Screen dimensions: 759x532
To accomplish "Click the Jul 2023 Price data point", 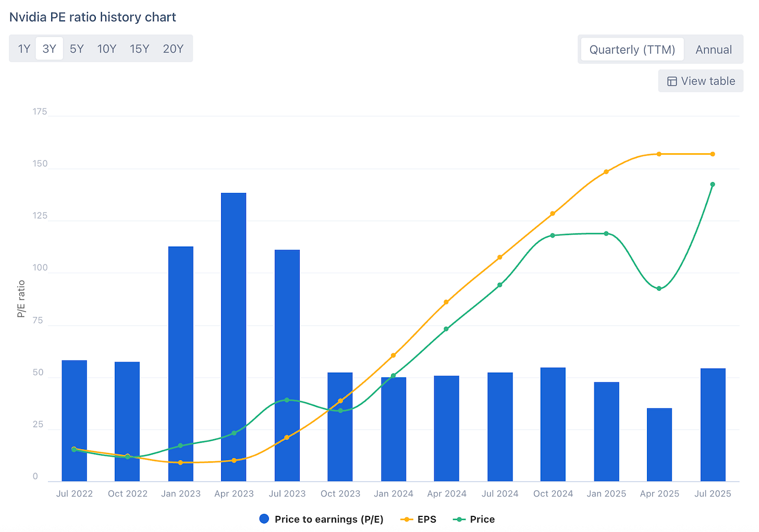I will pyautogui.click(x=287, y=400).
